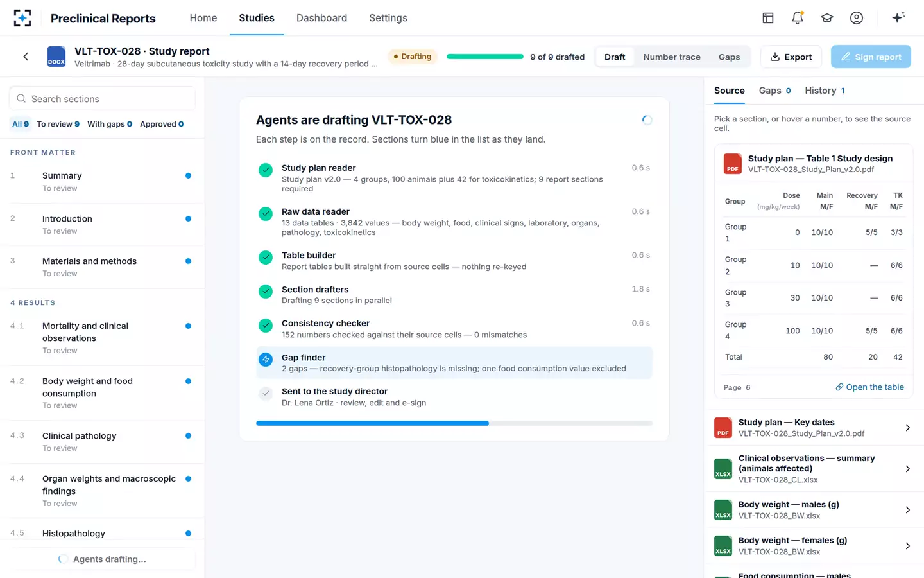
Task: Switch to Gaps view in header toggle
Action: pos(729,57)
